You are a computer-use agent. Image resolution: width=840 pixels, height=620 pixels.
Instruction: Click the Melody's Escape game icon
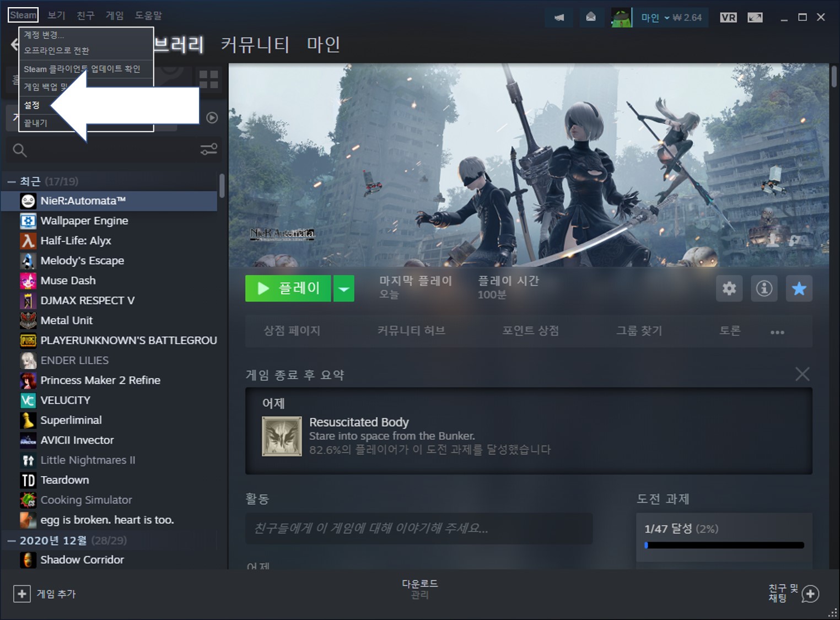point(28,261)
